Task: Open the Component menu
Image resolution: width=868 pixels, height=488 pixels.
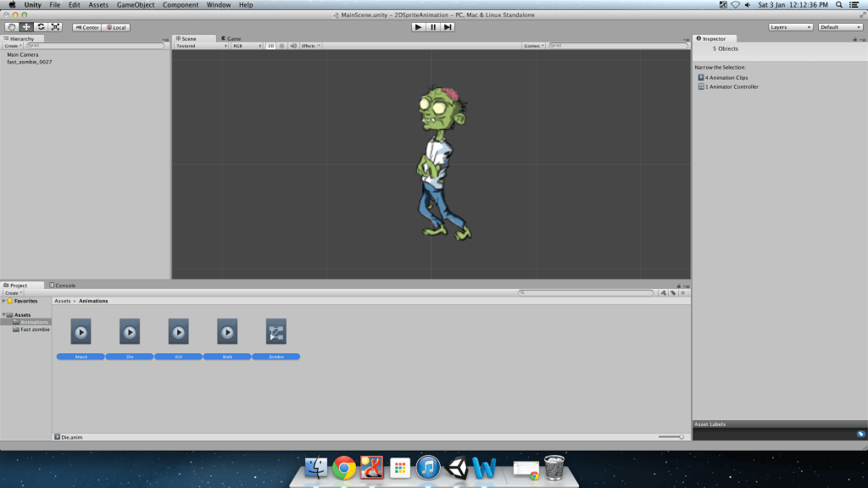Action: 181,5
